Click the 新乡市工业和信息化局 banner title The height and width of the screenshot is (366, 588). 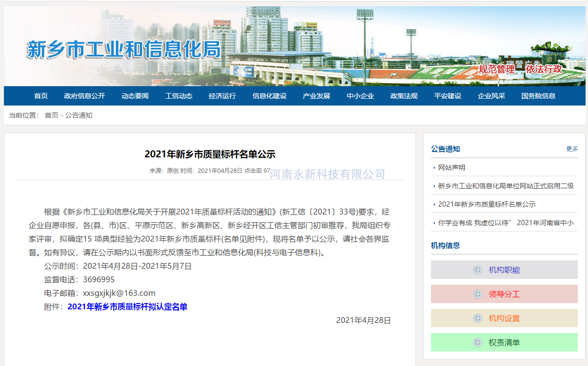(x=124, y=50)
